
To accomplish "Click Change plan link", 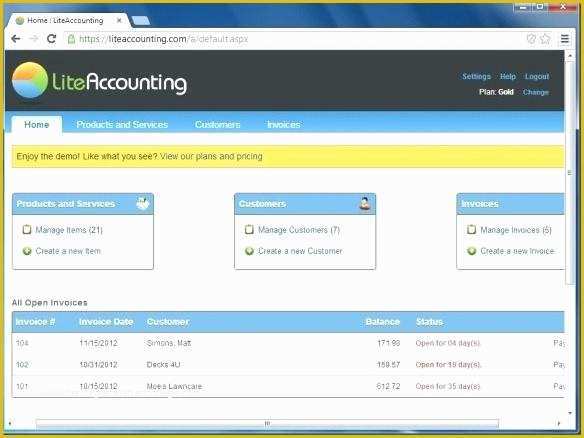I will (536, 92).
